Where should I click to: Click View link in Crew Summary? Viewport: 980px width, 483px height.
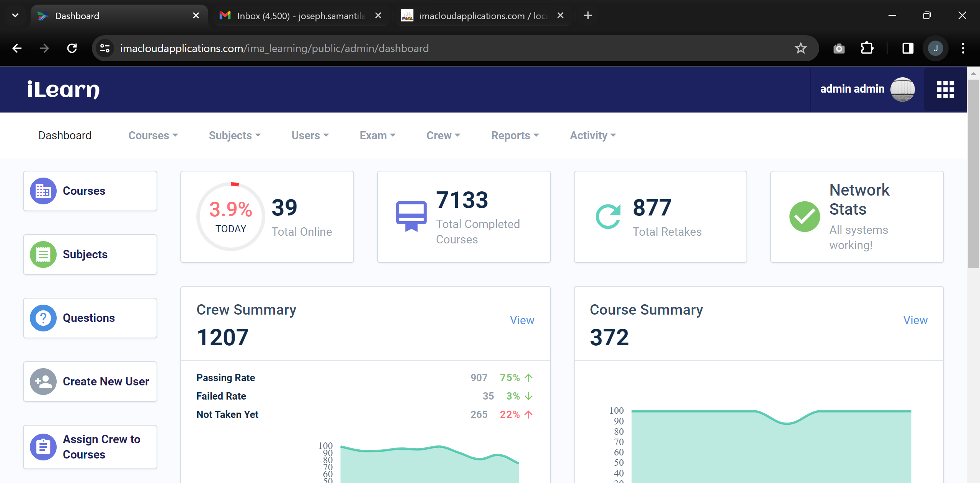click(522, 320)
